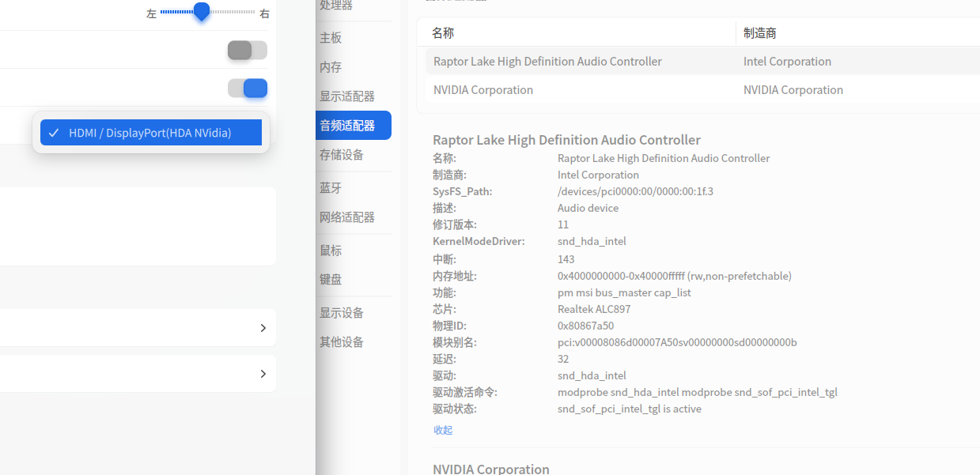Click the chip value "Realtek ALC897"
The image size is (980, 475).
[x=594, y=309]
